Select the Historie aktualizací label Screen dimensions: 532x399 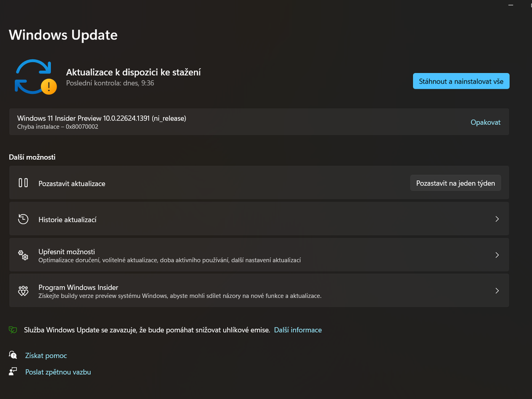(x=67, y=220)
